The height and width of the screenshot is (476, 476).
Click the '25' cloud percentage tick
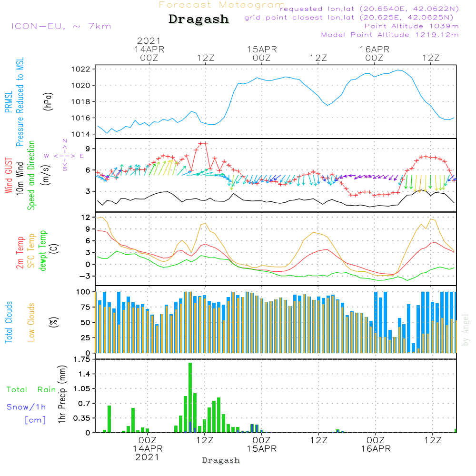tap(86, 337)
